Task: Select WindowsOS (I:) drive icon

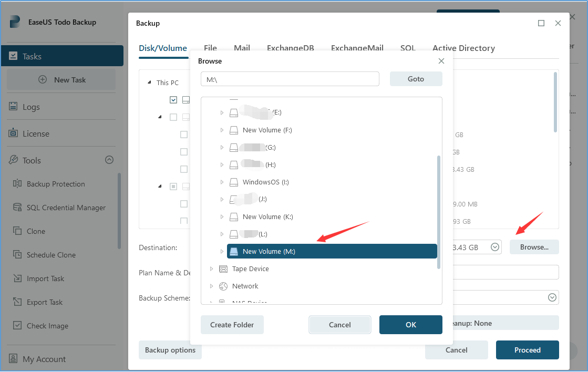Action: pos(234,182)
